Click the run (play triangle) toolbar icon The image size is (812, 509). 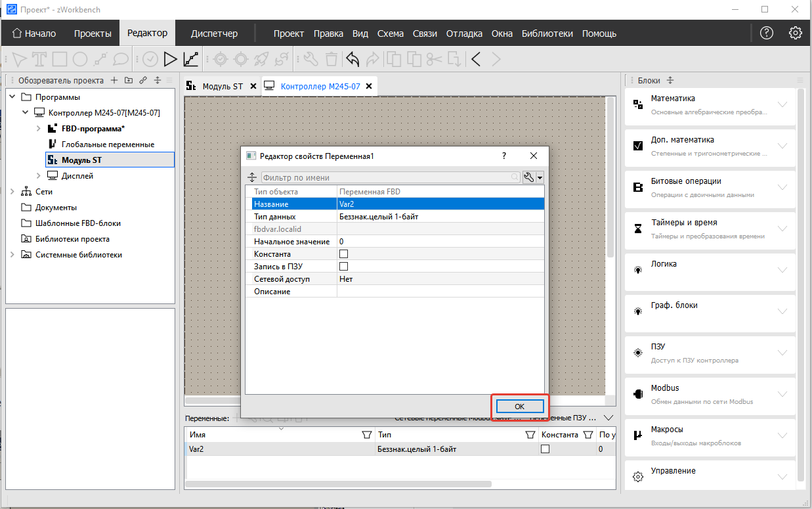[170, 60]
